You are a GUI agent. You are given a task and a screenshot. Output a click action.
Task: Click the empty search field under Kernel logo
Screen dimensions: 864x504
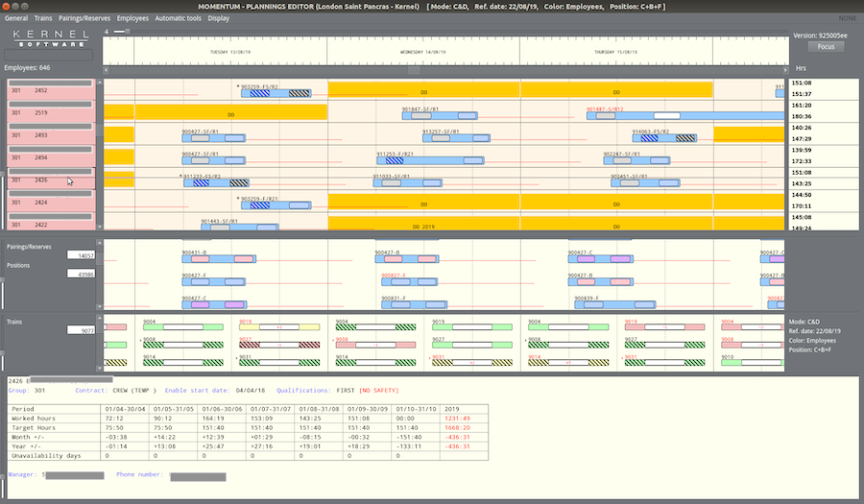tap(49, 55)
